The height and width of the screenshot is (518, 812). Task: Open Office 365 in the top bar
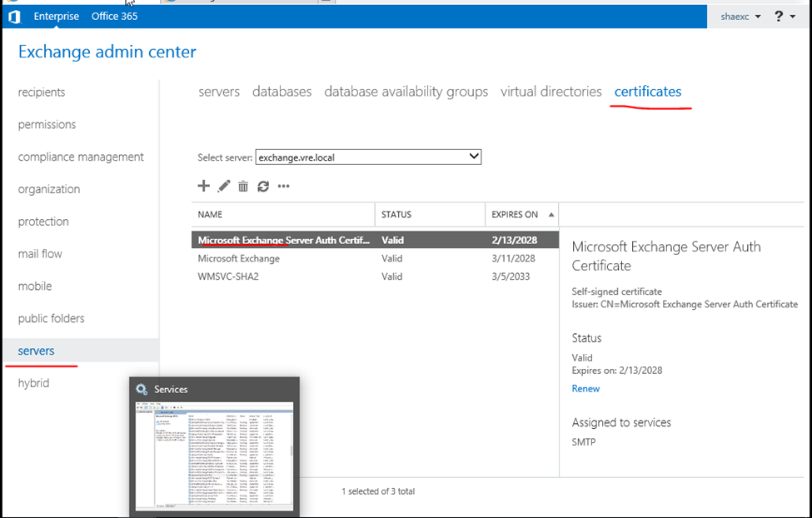(115, 16)
